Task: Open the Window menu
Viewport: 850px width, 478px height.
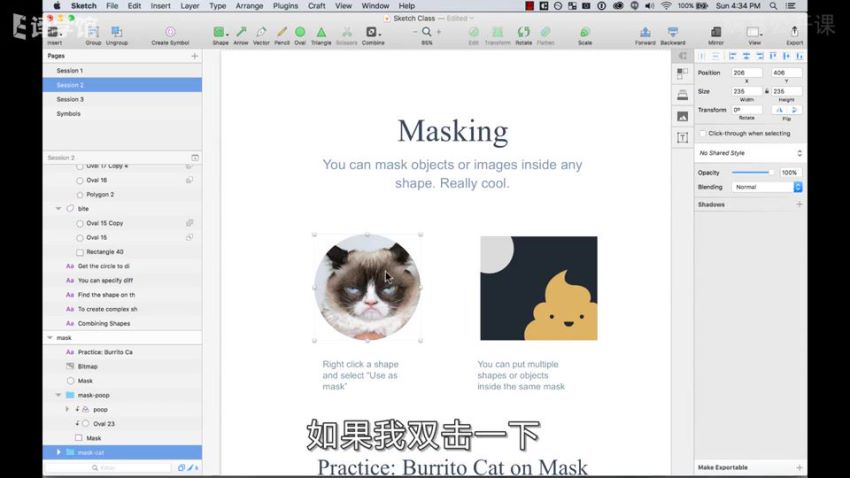Action: point(375,5)
